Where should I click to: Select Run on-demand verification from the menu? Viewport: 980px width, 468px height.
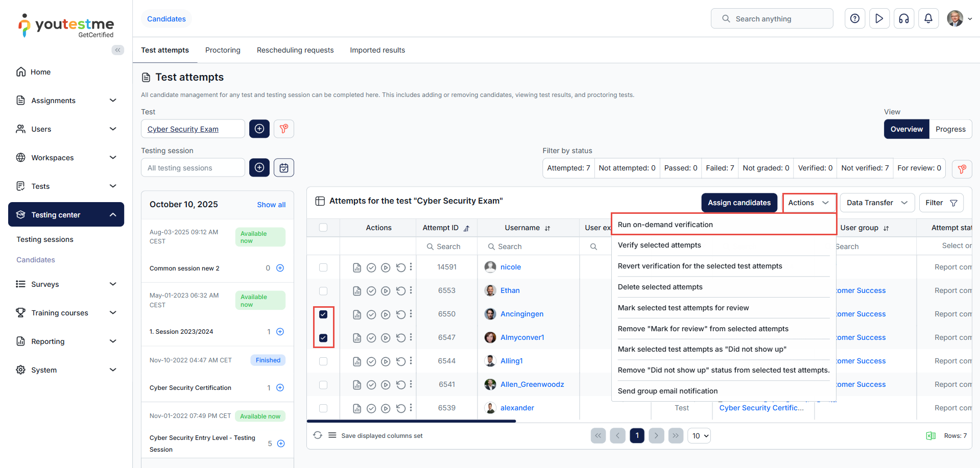665,225
